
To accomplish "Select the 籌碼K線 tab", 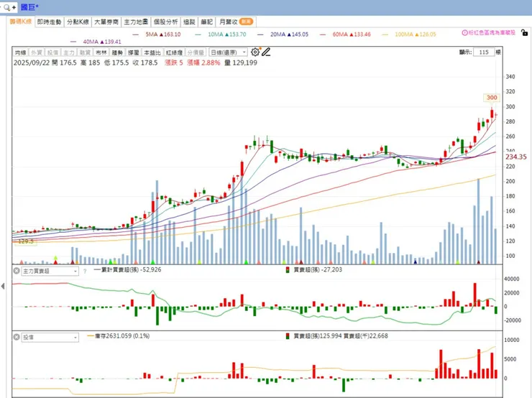I will click(x=20, y=22).
